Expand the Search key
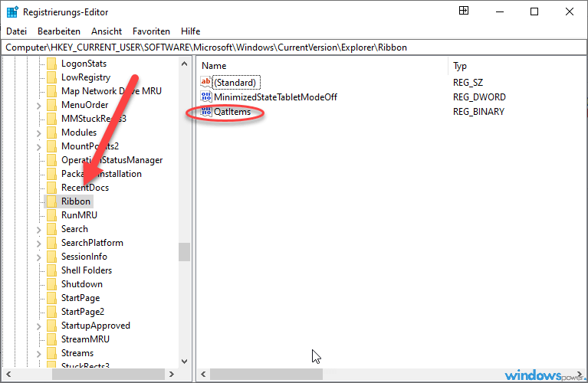The width and height of the screenshot is (588, 383). click(x=38, y=229)
